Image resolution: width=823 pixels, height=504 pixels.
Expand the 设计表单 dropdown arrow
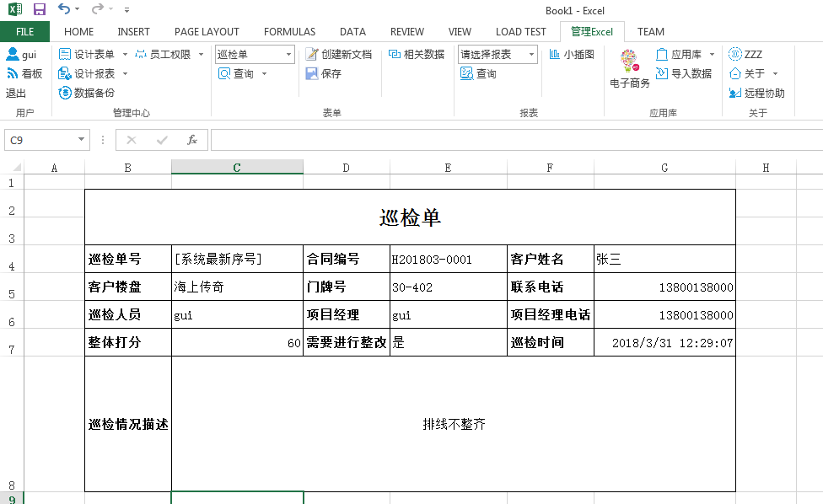pos(125,54)
